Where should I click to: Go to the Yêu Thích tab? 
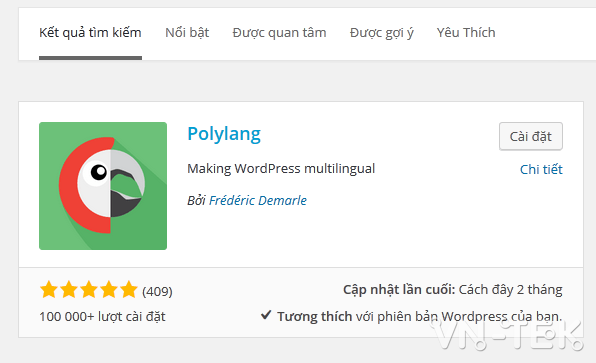466,33
